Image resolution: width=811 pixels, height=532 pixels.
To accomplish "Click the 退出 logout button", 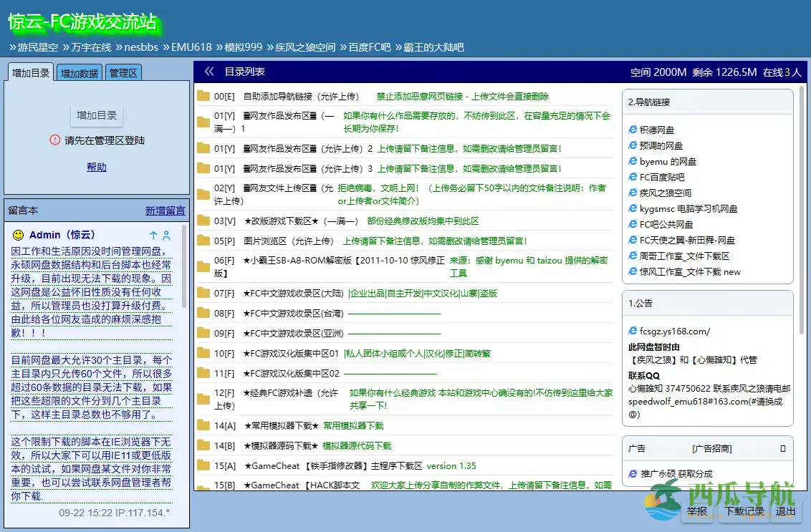I will pos(784,512).
